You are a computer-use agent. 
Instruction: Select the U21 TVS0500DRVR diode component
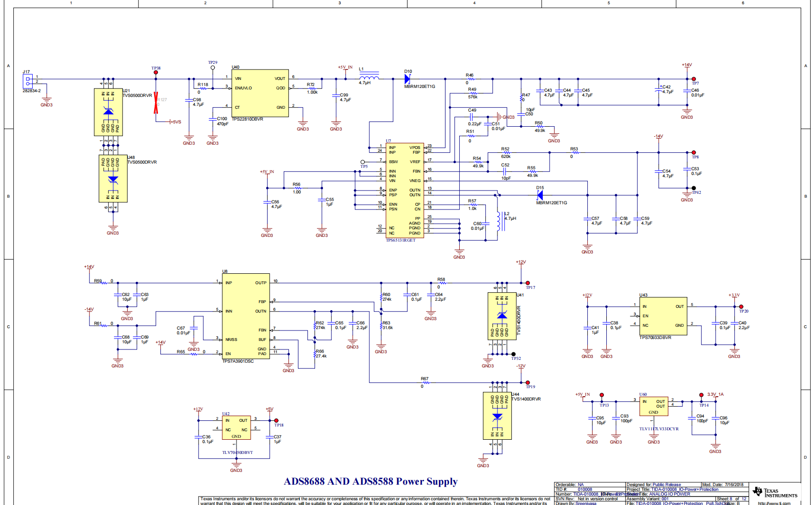point(108,112)
